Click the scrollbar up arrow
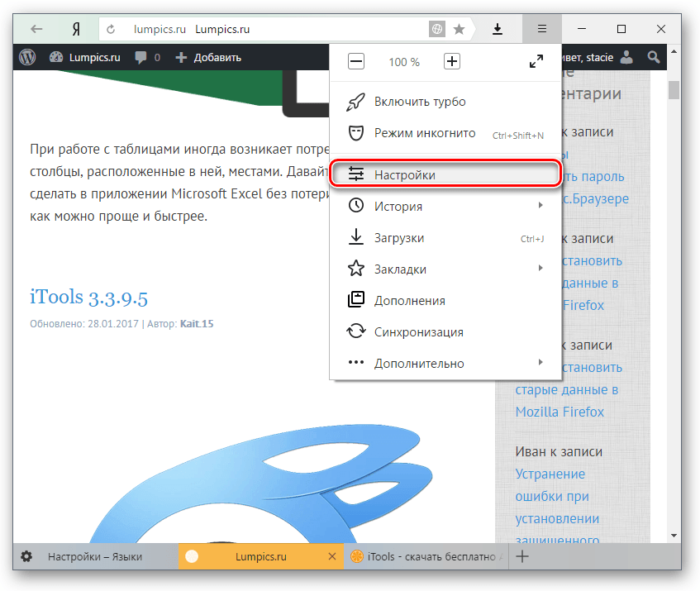 674,52
